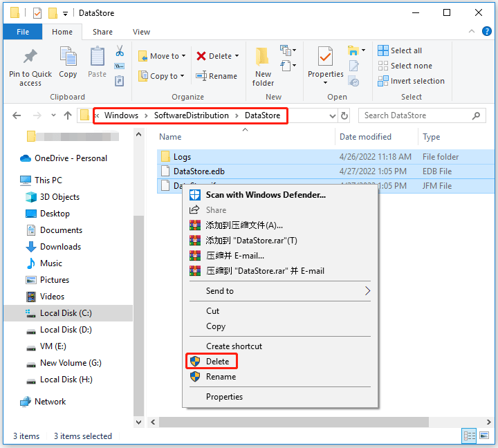Open the ribbon Delete dropdown arrow
498x448 pixels.
(x=237, y=56)
